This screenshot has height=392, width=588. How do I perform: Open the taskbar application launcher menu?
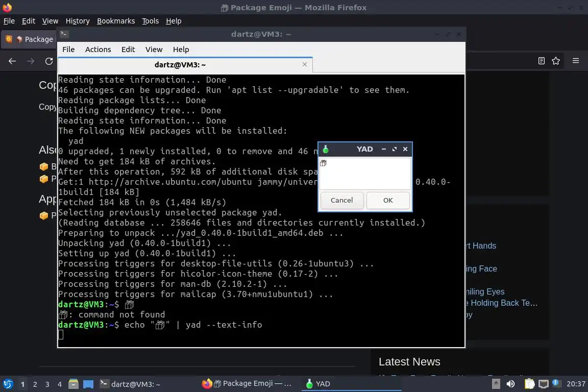pos(8,384)
